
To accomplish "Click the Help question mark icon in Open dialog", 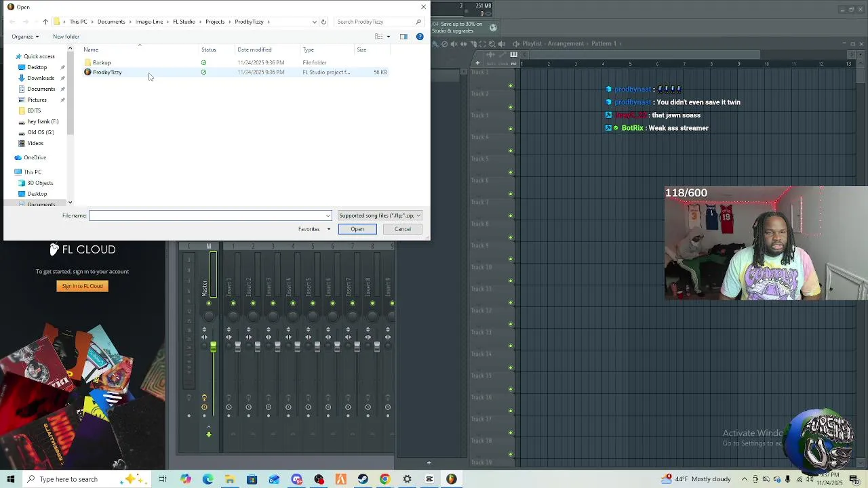I will point(420,37).
